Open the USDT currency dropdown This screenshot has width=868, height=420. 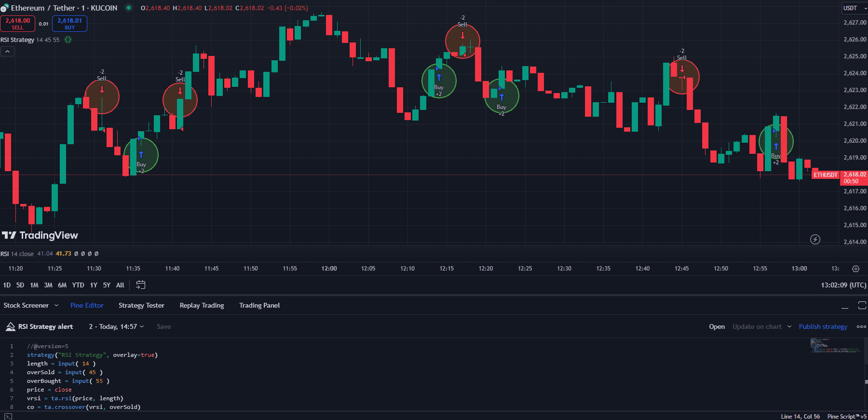854,8
